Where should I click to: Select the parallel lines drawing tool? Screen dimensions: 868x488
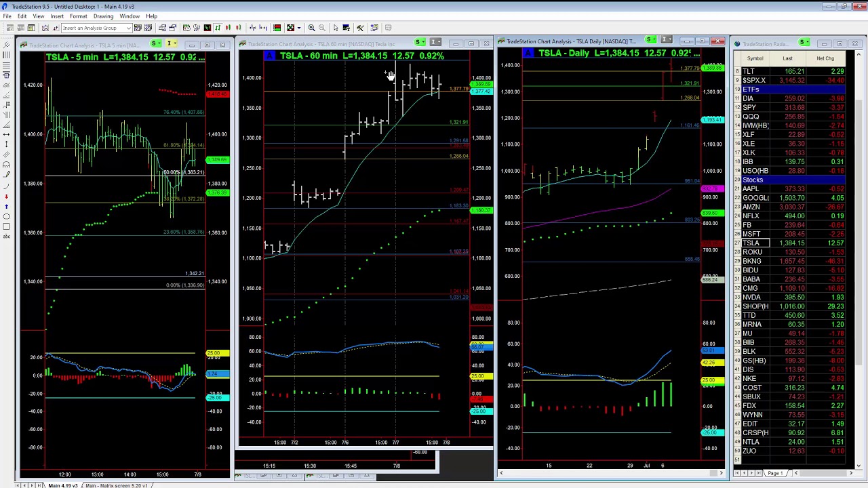point(6,154)
